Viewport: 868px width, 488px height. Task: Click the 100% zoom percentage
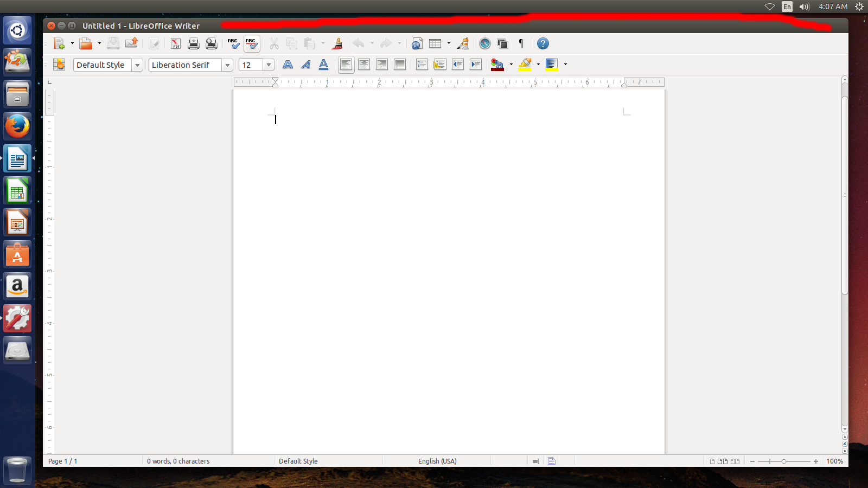(834, 461)
